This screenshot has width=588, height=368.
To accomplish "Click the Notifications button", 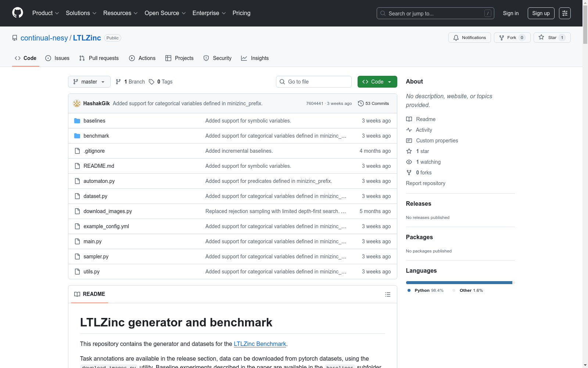I will [x=470, y=38].
